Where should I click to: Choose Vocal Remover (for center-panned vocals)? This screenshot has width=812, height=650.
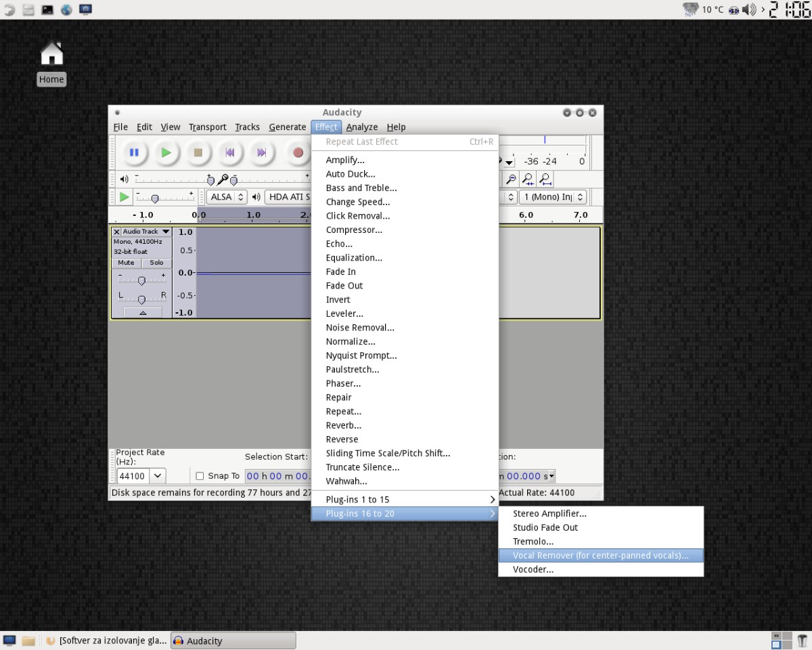click(601, 555)
